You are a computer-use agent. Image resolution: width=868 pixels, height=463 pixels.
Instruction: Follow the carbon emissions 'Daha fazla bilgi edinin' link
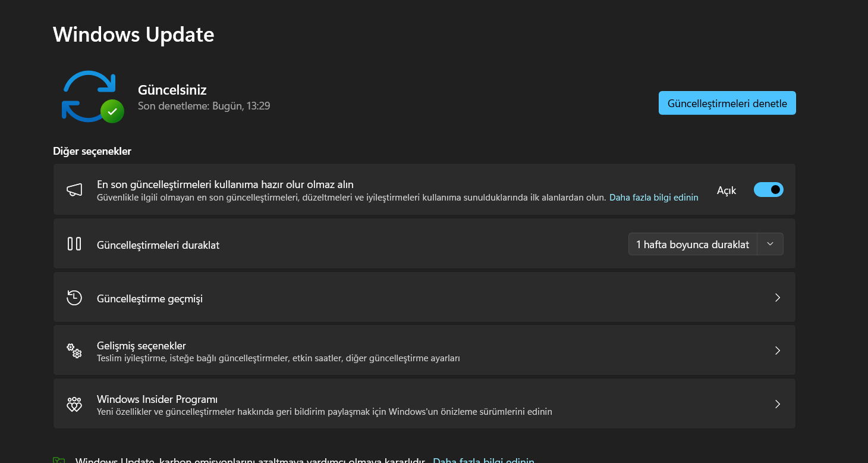[x=483, y=460]
